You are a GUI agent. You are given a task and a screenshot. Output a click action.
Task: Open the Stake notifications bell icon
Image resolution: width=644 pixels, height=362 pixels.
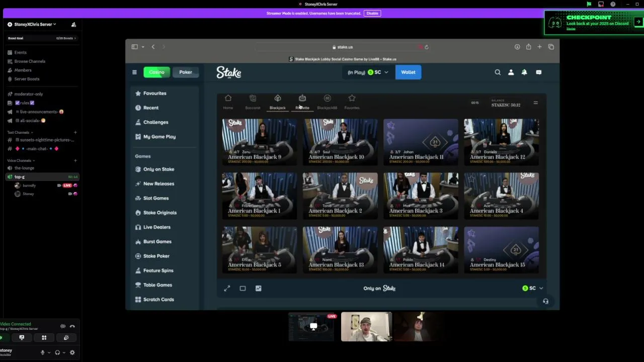point(524,72)
